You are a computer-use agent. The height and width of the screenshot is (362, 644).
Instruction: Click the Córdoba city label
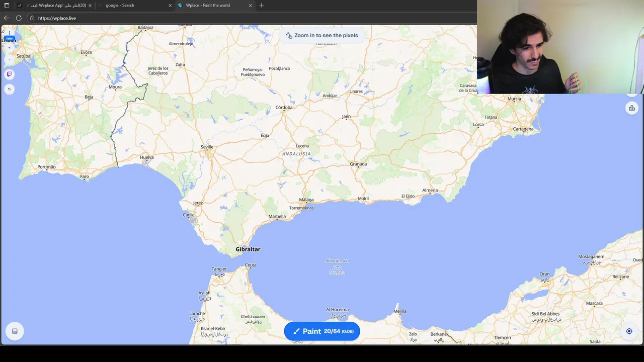[x=284, y=107]
